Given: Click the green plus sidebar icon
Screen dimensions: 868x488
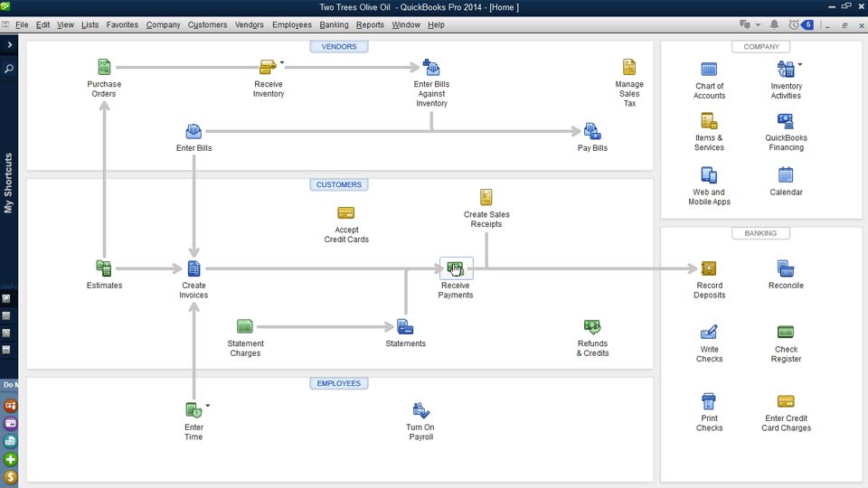Looking at the screenshot, I should click(10, 459).
